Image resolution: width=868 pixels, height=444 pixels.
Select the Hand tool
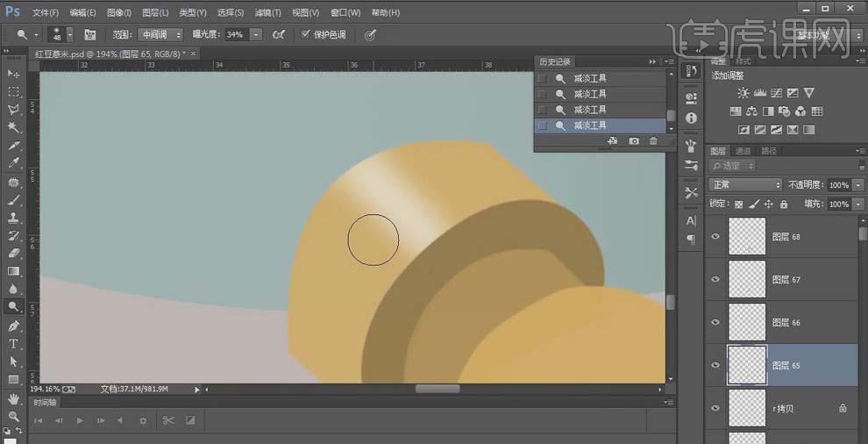[x=14, y=398]
